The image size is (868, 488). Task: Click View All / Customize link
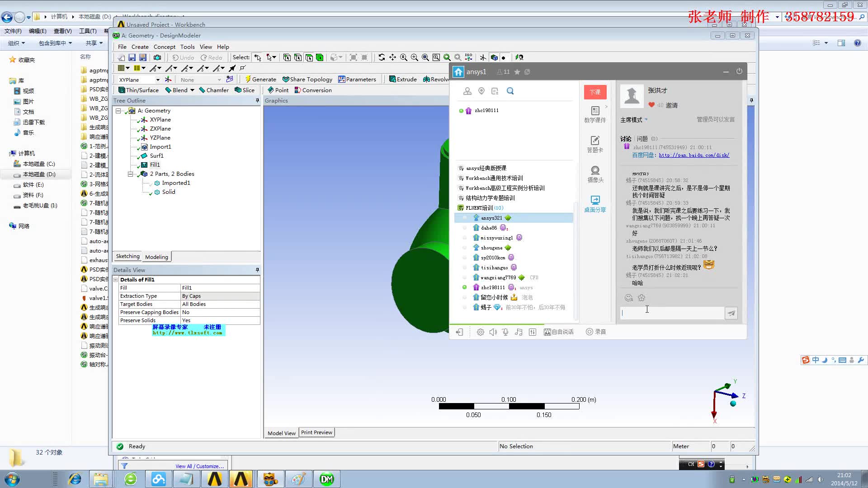[x=199, y=466]
